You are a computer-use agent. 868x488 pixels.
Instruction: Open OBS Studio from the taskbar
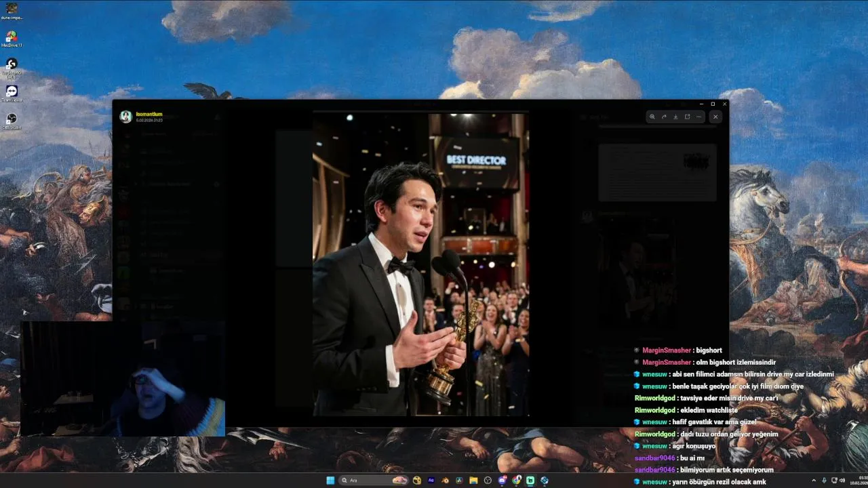pyautogui.click(x=488, y=481)
